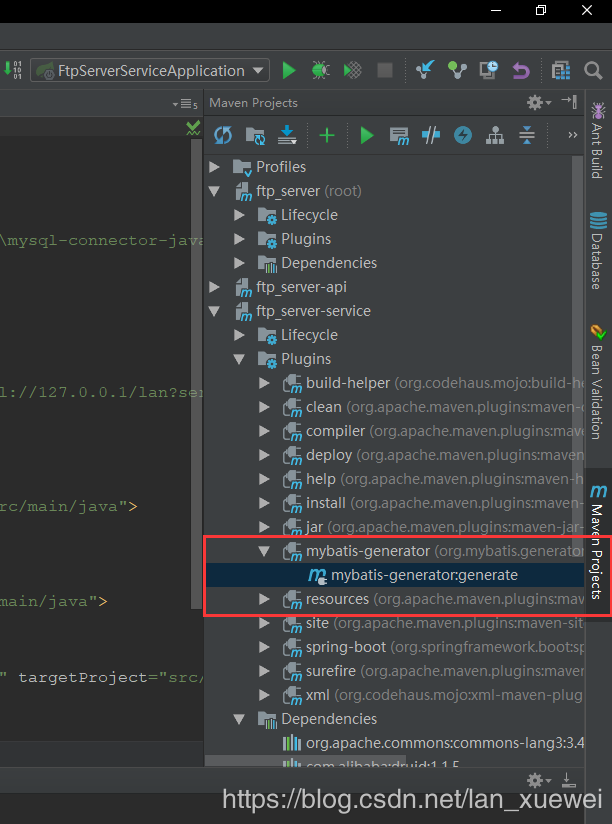The height and width of the screenshot is (824, 612).
Task: Toggle Offline Mode in Maven toolbar
Action: tap(431, 136)
